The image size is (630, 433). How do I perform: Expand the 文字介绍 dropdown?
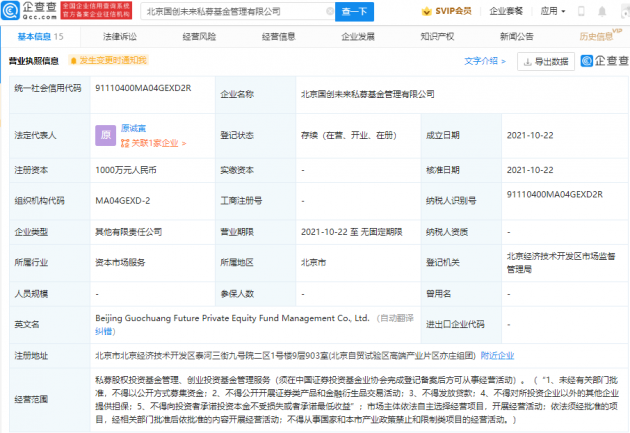point(486,61)
